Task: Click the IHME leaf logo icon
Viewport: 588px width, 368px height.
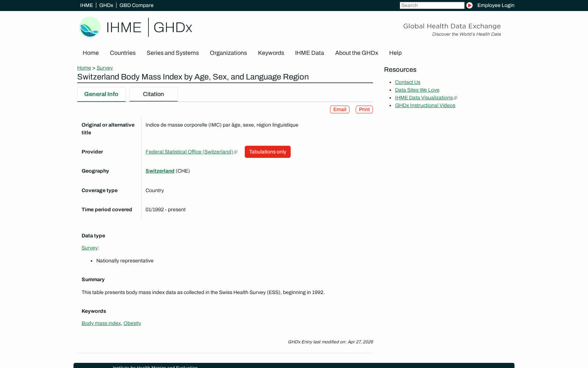Action: [x=90, y=27]
